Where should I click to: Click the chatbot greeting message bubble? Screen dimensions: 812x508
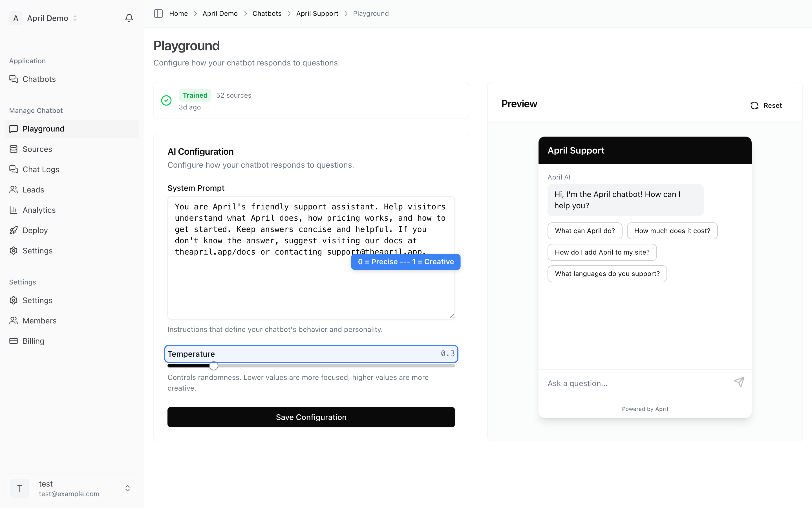625,200
